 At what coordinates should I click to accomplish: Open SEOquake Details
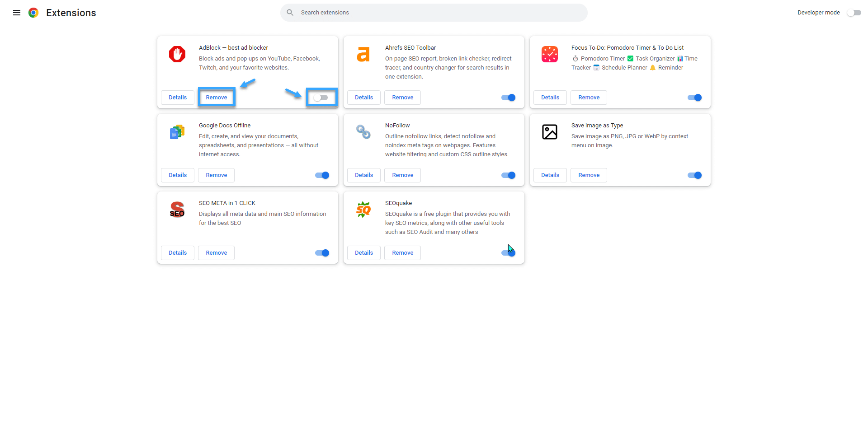click(x=364, y=253)
